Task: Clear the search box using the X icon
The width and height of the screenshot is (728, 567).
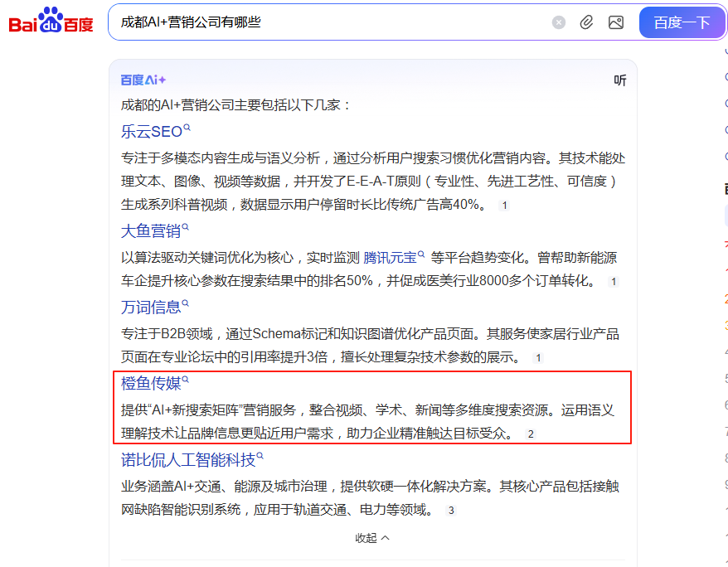Action: (x=558, y=22)
